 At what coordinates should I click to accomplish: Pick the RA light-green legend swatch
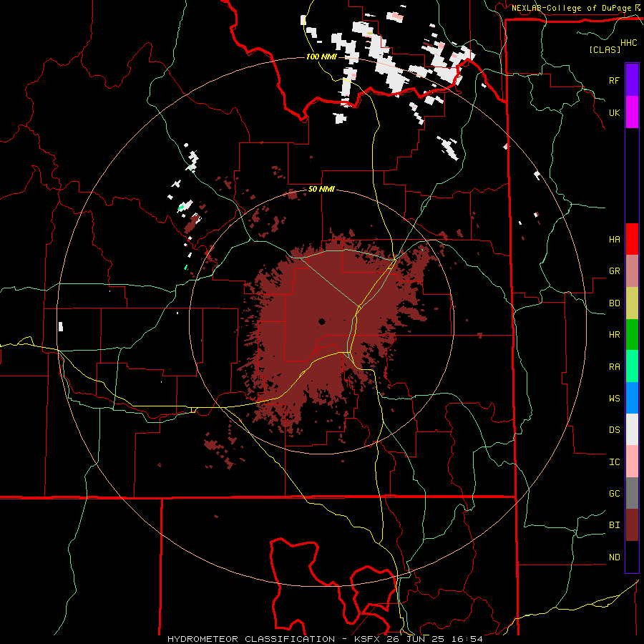[632, 366]
